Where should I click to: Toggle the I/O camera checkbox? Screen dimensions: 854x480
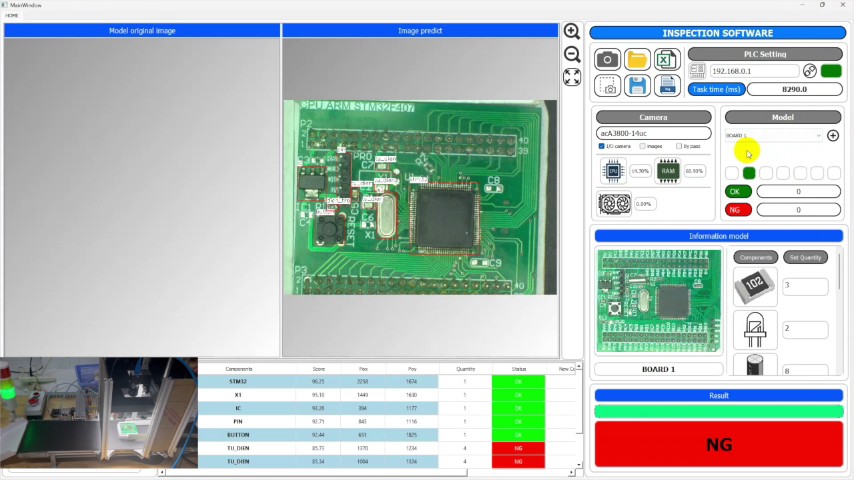pos(601,146)
